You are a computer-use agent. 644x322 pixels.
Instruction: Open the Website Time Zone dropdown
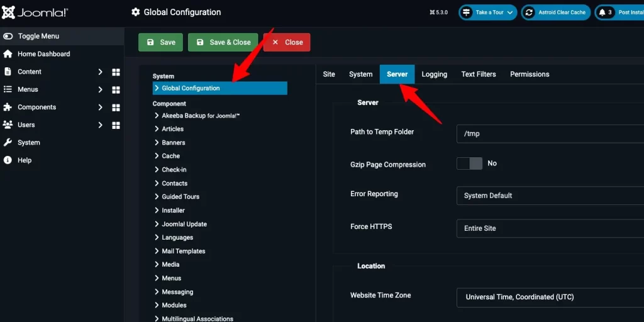(x=550, y=297)
